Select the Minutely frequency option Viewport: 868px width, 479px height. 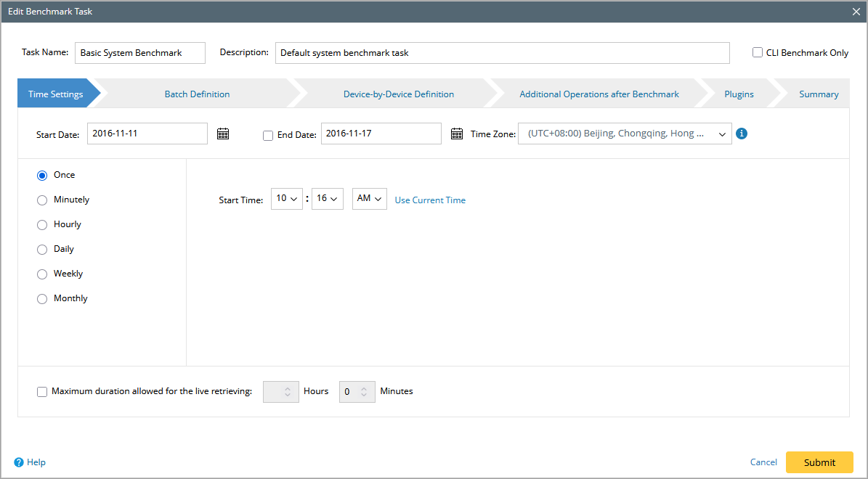tap(42, 200)
